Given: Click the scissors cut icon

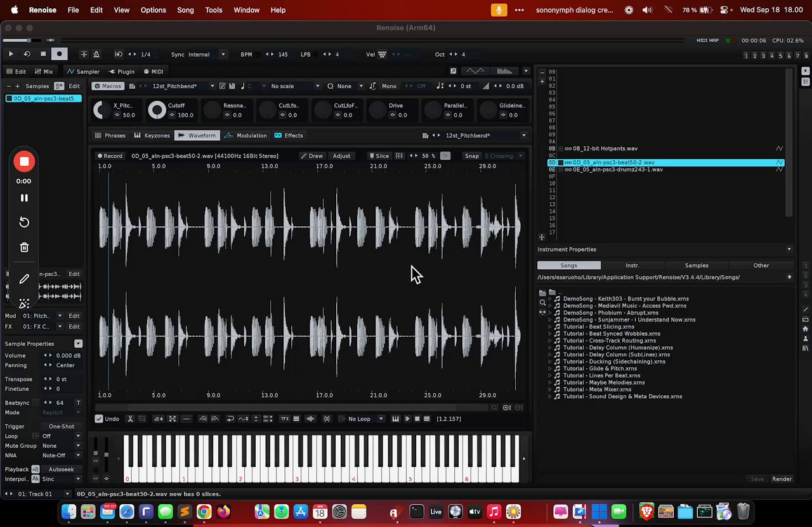Looking at the screenshot, I should pos(130,419).
